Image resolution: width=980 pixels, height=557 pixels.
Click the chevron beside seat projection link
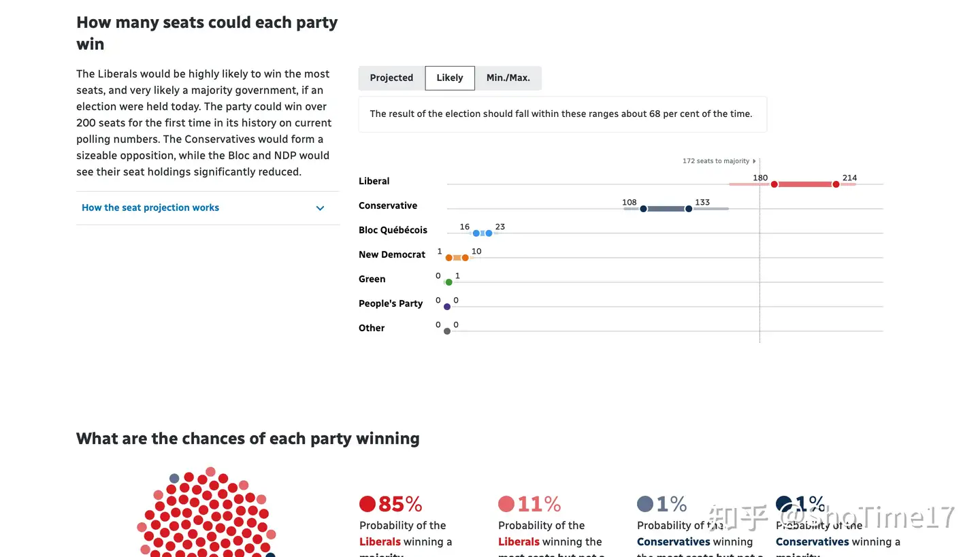[x=320, y=208]
